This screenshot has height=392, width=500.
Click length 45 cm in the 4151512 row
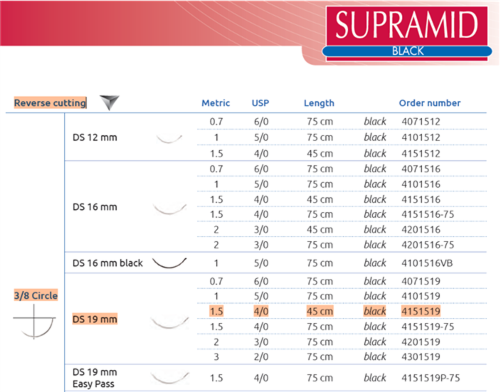pos(320,153)
